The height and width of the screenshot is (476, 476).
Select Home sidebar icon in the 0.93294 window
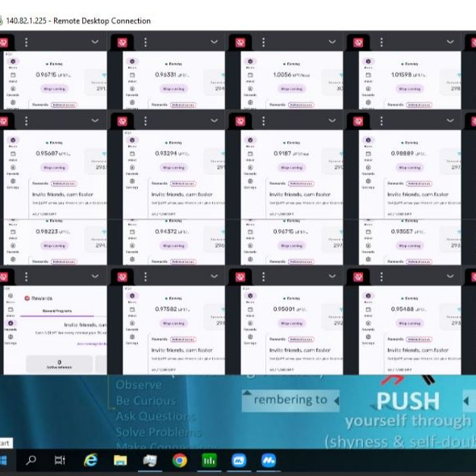click(x=132, y=140)
